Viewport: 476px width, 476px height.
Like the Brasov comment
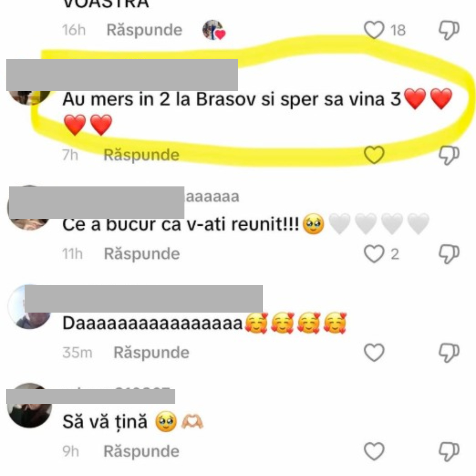(x=374, y=155)
